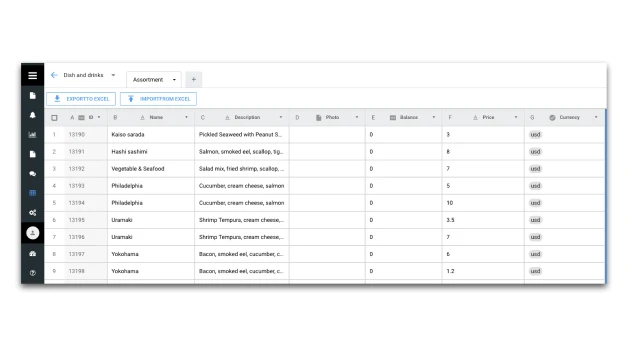Select the Kaiso sarada name cell
Viewport: 640px width, 360px height.
pos(151,135)
